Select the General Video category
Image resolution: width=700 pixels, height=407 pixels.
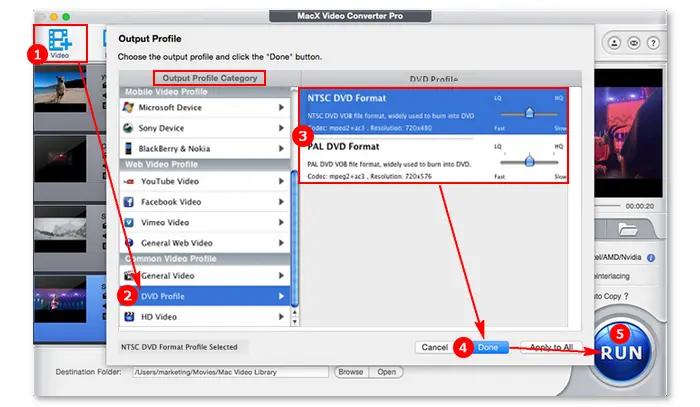coord(205,276)
